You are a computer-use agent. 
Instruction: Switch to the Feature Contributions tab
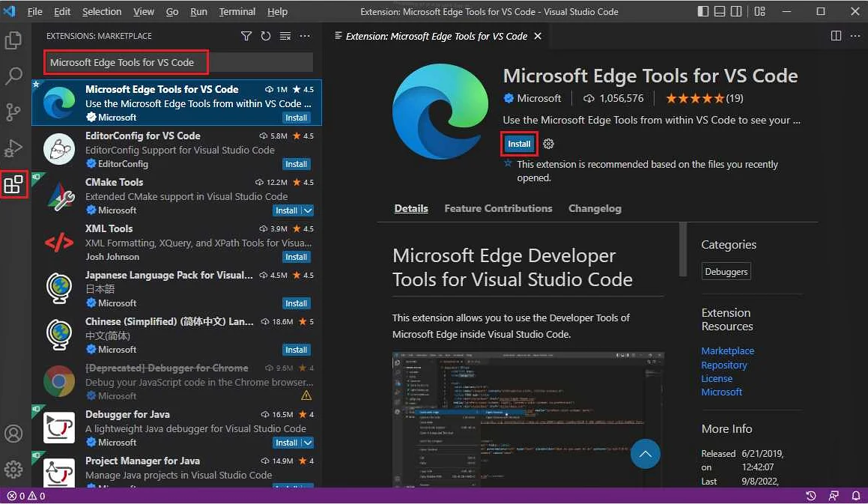[498, 208]
